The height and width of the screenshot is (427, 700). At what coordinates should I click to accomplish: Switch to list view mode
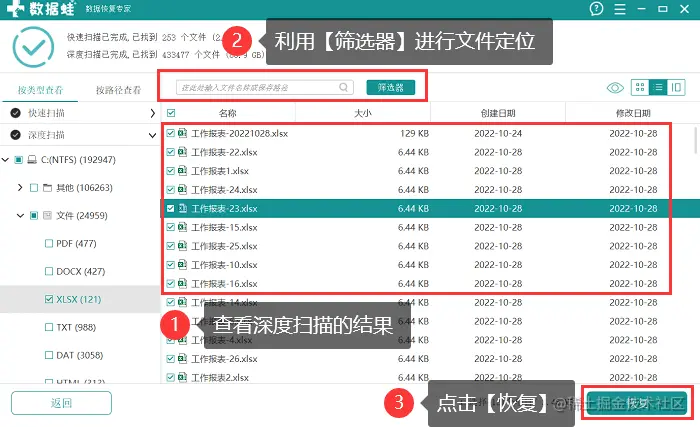[658, 87]
